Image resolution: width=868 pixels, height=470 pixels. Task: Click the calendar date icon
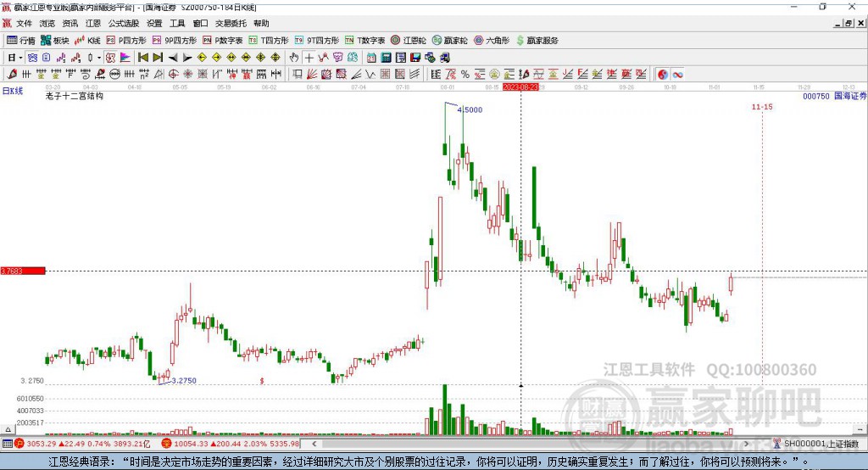coord(371,58)
